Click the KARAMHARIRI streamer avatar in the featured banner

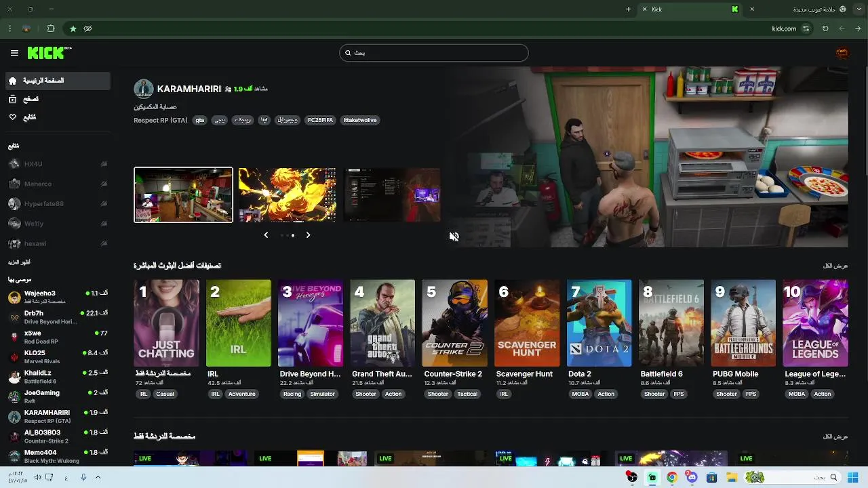[x=143, y=89]
